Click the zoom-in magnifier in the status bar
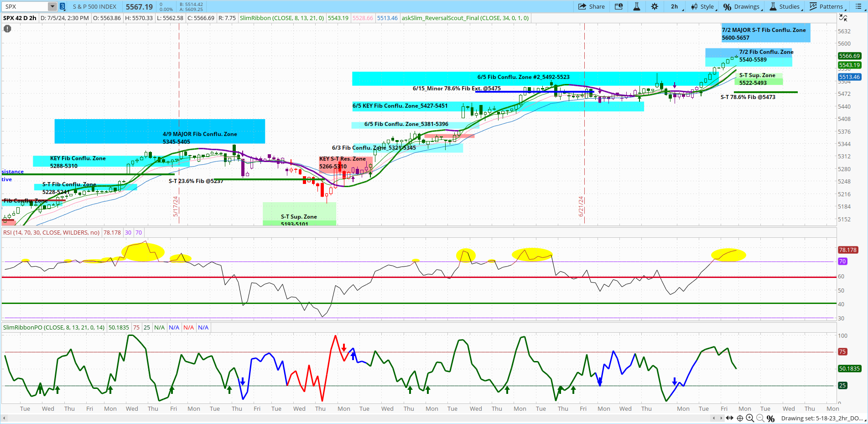This screenshot has height=424, width=868. tap(750, 418)
